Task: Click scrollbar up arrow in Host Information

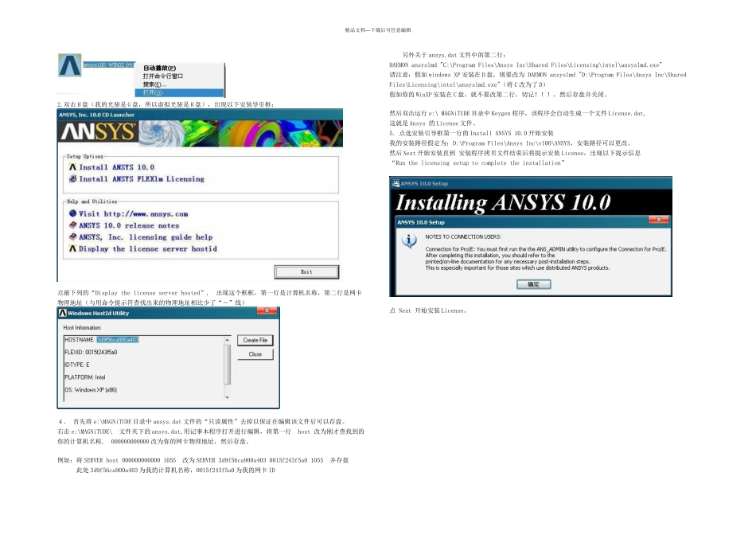Action: click(227, 340)
